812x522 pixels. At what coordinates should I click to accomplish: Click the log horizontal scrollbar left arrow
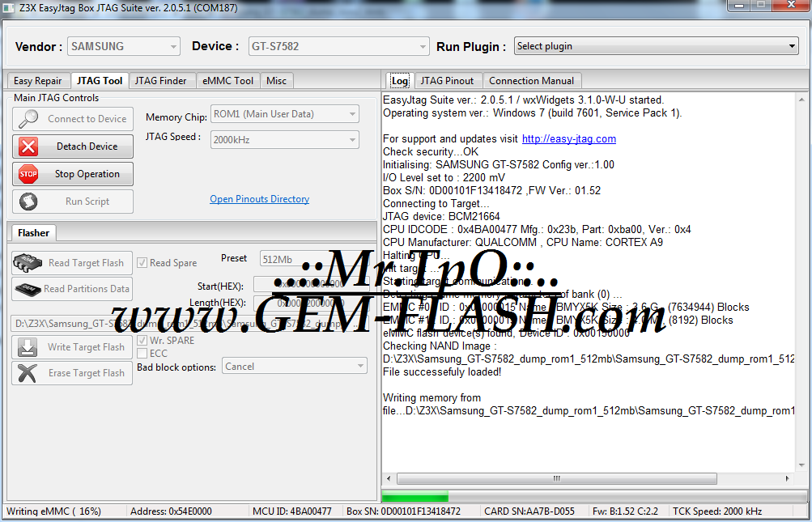389,478
